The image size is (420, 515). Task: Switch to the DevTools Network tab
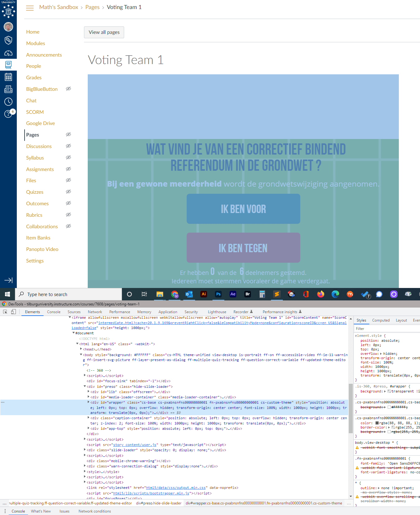95,312
